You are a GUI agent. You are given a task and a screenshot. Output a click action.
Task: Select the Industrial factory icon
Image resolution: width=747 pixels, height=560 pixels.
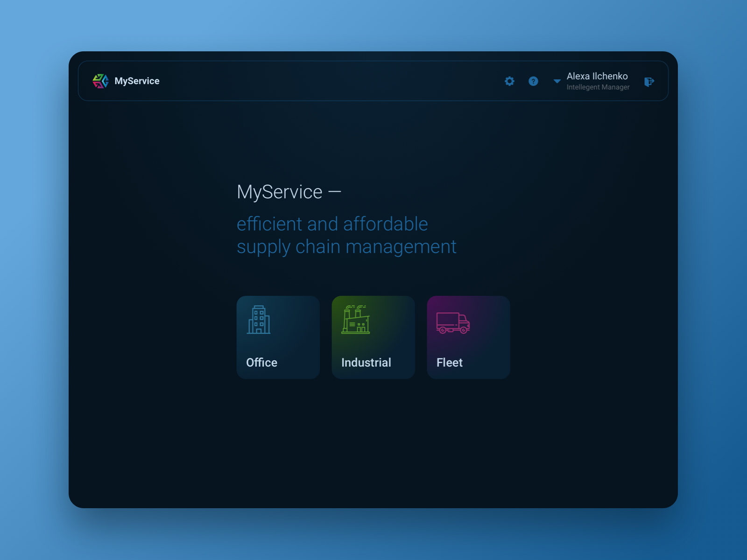(356, 321)
